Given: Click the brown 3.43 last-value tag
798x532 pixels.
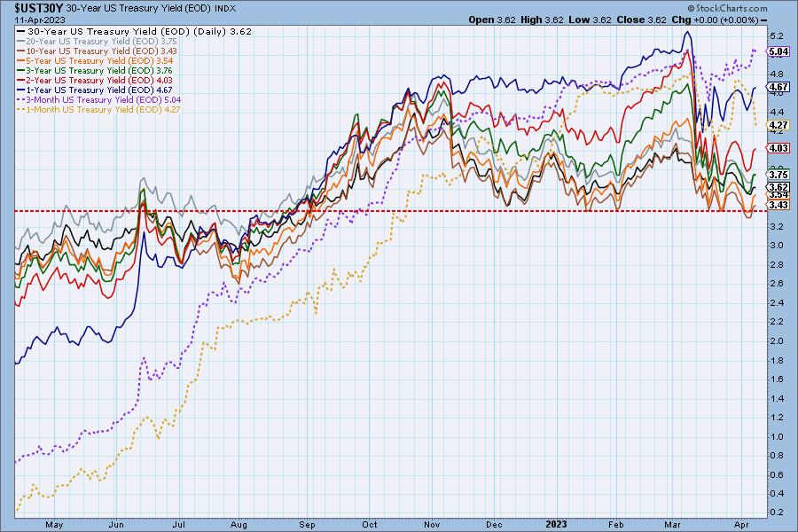Looking at the screenshot, I should point(778,205).
